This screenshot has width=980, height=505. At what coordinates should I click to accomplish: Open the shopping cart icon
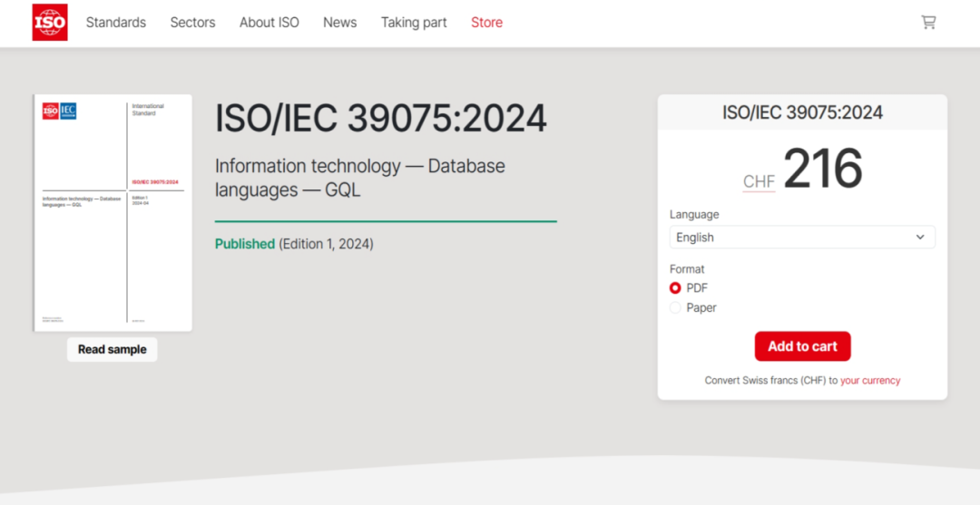928,23
